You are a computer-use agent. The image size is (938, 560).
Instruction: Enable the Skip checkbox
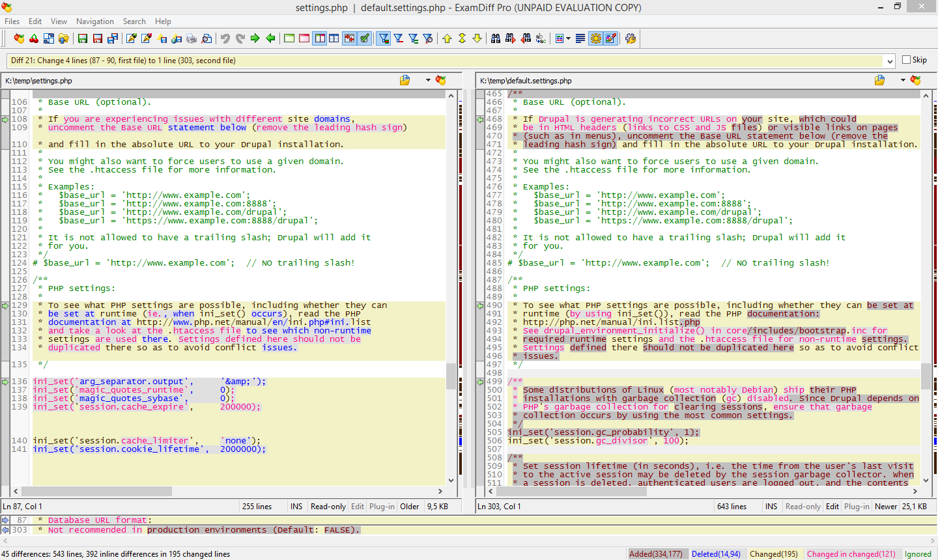click(906, 60)
